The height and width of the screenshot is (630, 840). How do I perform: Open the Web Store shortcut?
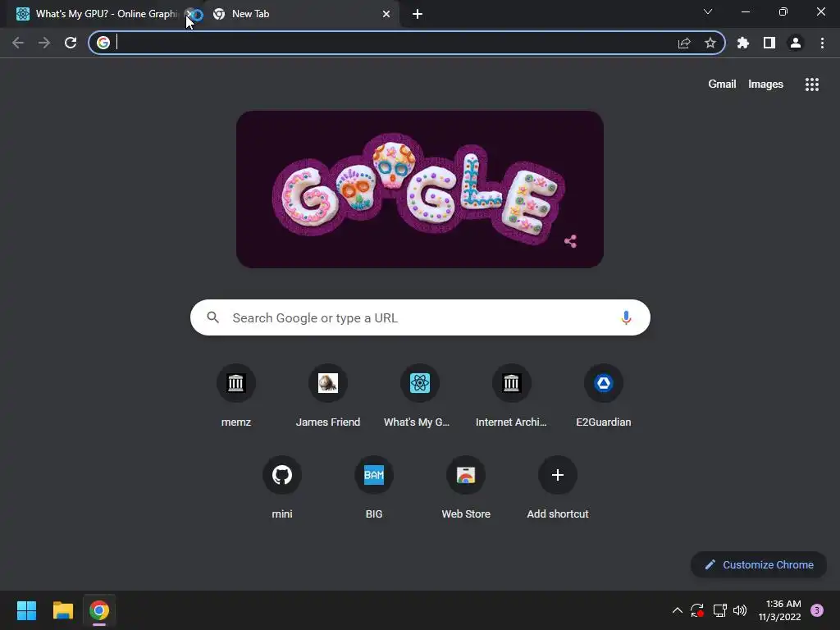pos(466,488)
